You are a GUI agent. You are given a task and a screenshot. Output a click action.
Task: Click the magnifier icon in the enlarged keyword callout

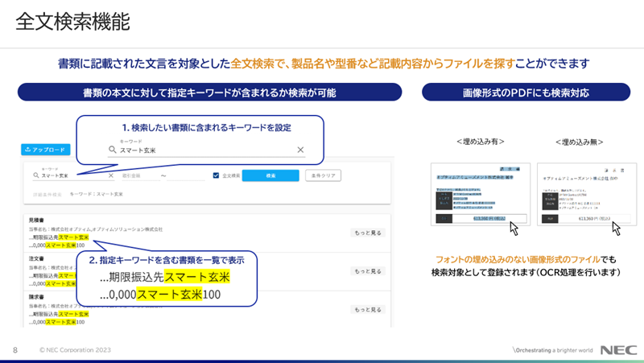coord(113,150)
